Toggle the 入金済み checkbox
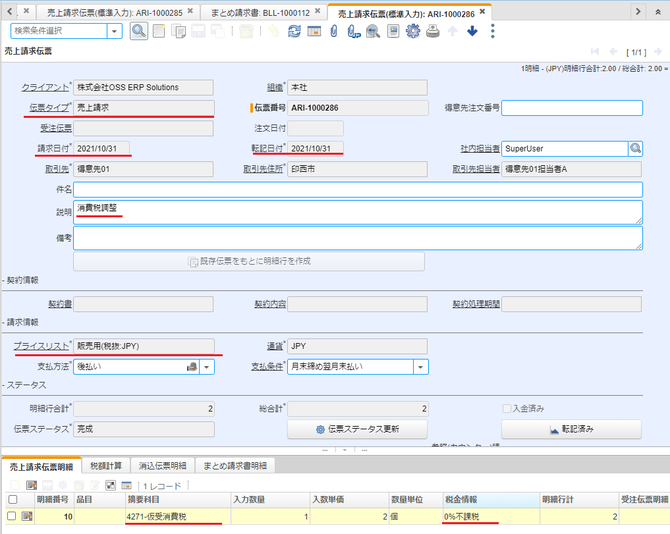This screenshot has height=534, width=670. pos(507,408)
